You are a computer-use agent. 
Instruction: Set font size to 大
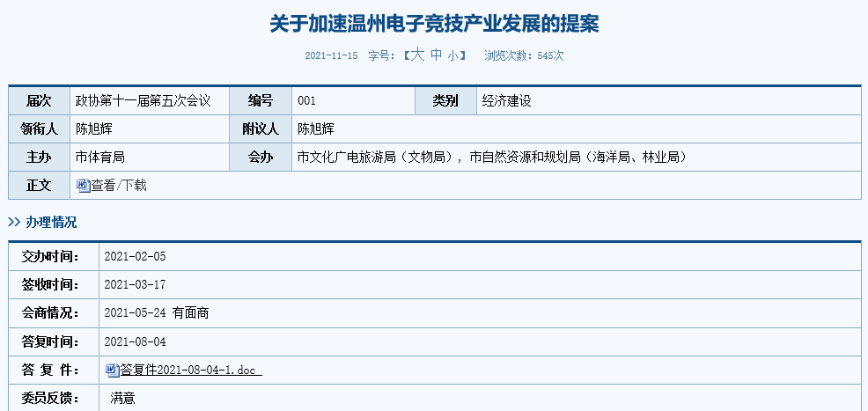417,55
